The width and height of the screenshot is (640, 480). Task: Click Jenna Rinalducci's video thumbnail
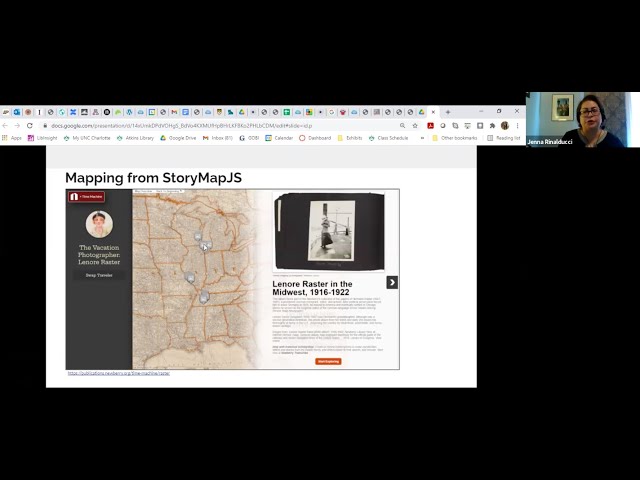[583, 120]
